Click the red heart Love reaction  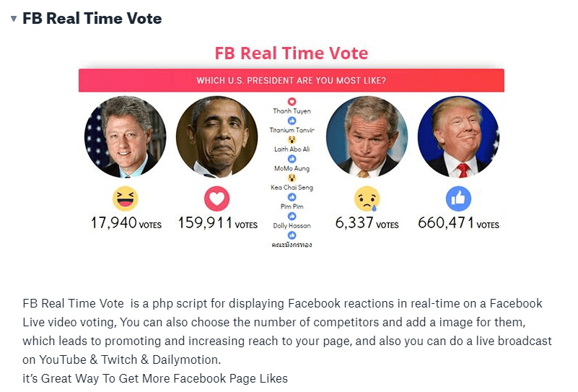coord(216,199)
